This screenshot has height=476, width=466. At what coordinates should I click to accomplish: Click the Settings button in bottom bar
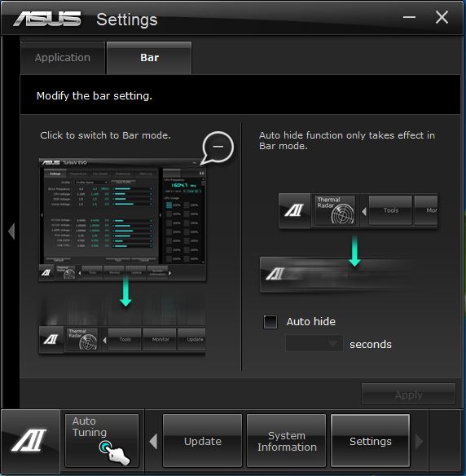[x=371, y=441]
